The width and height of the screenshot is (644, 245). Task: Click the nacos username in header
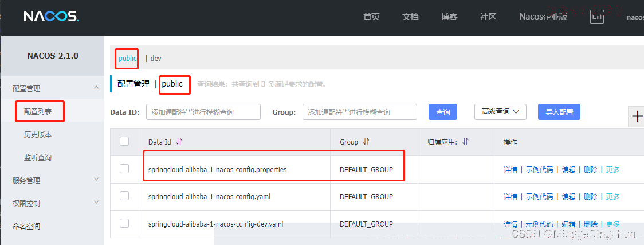635,17
